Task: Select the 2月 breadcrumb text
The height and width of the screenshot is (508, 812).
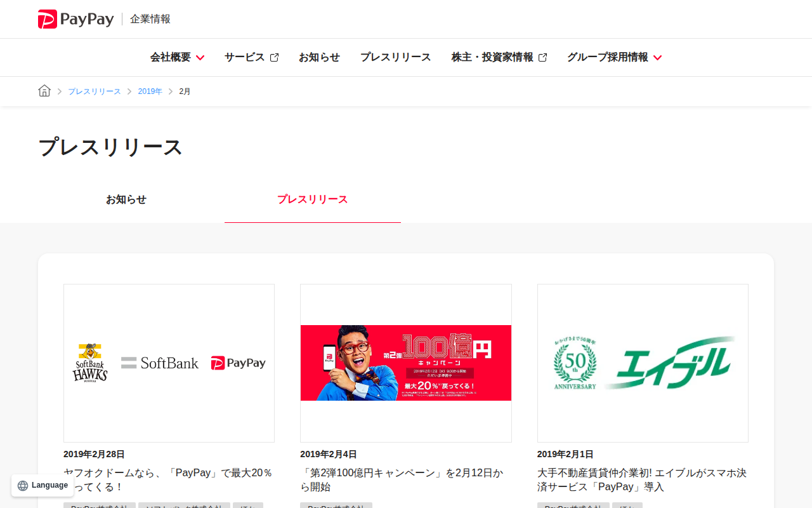Action: click(x=185, y=91)
